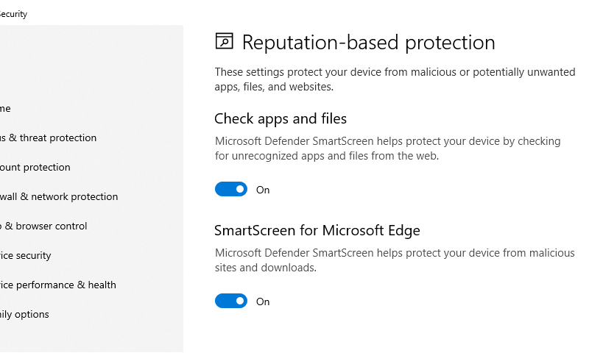Go to Family options

pos(24,315)
